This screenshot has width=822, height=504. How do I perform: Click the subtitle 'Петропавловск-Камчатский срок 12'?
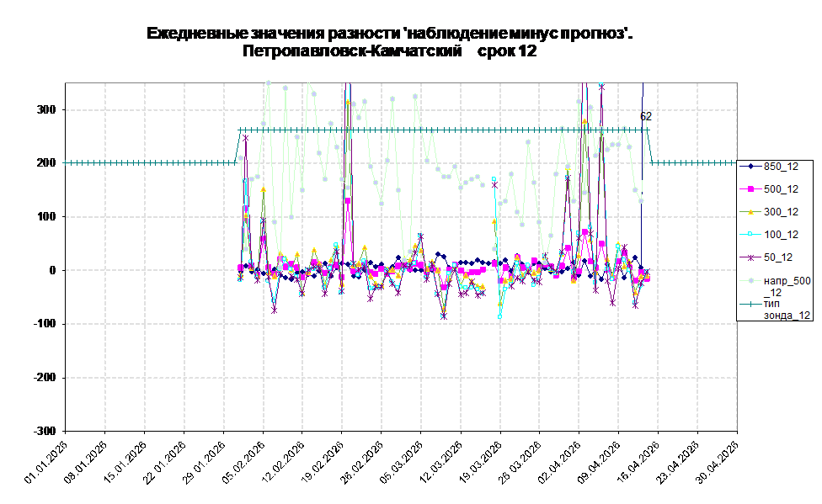(x=389, y=50)
